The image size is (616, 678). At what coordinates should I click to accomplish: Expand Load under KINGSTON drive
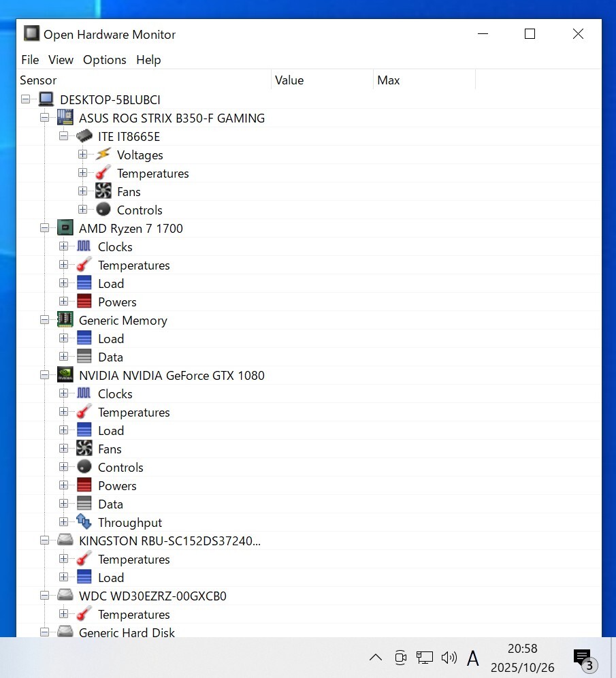click(x=63, y=577)
